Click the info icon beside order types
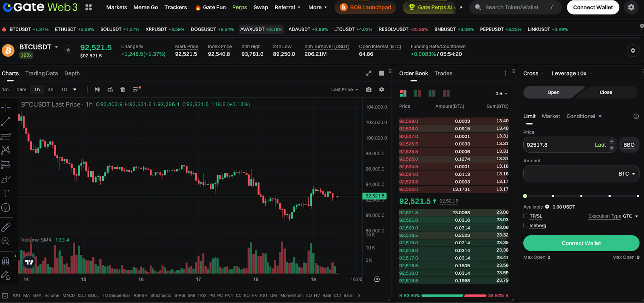This screenshot has width=644, height=303. pyautogui.click(x=636, y=116)
